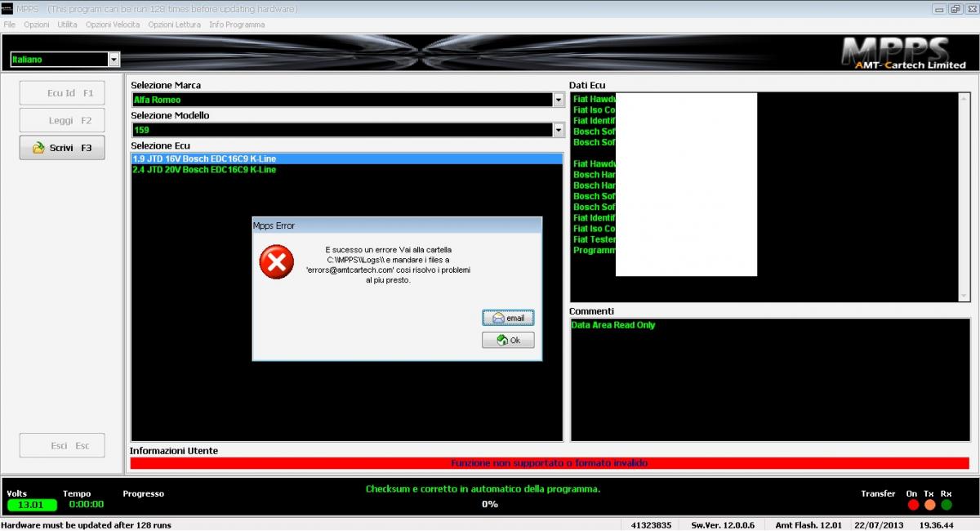Expand the Selezione Marca combo box
Image resolution: width=980 pixels, height=531 pixels.
point(559,100)
